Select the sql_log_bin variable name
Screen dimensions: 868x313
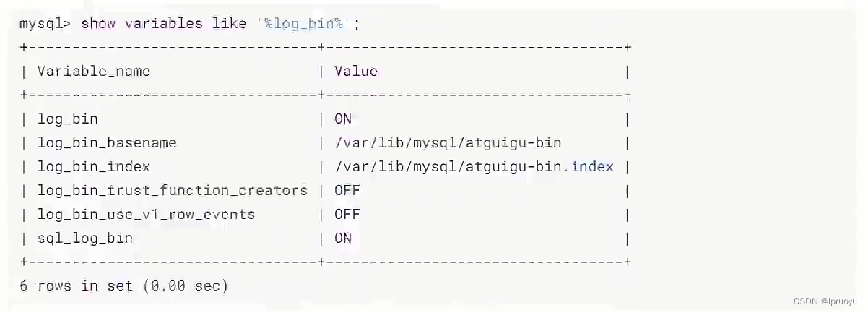pos(85,238)
